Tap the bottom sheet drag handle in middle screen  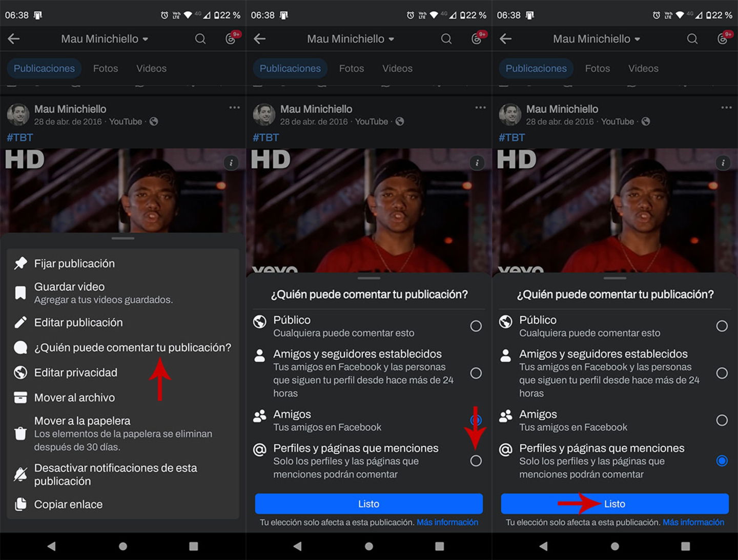point(369,278)
